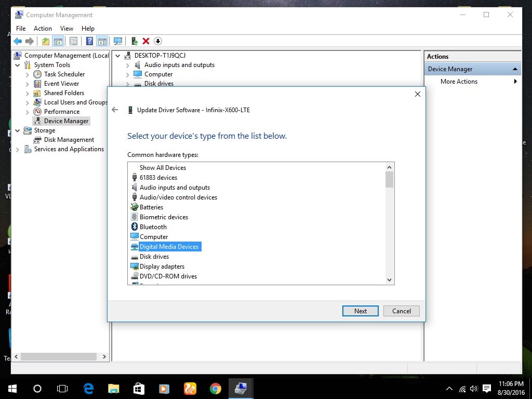Image resolution: width=532 pixels, height=399 pixels.
Task: Open the Windows Start menu
Action: coord(12,389)
